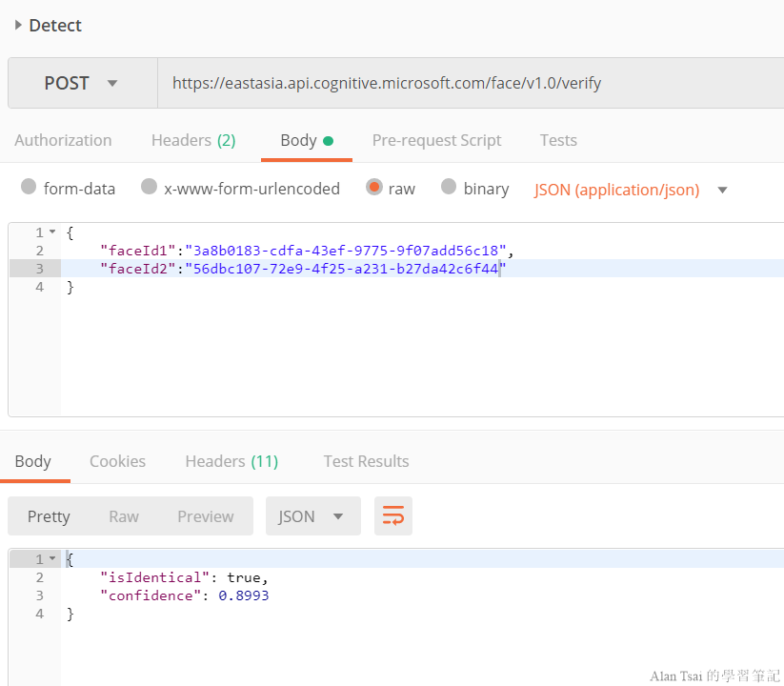This screenshot has height=686, width=784.
Task: Open the response Body tab
Action: click(33, 461)
